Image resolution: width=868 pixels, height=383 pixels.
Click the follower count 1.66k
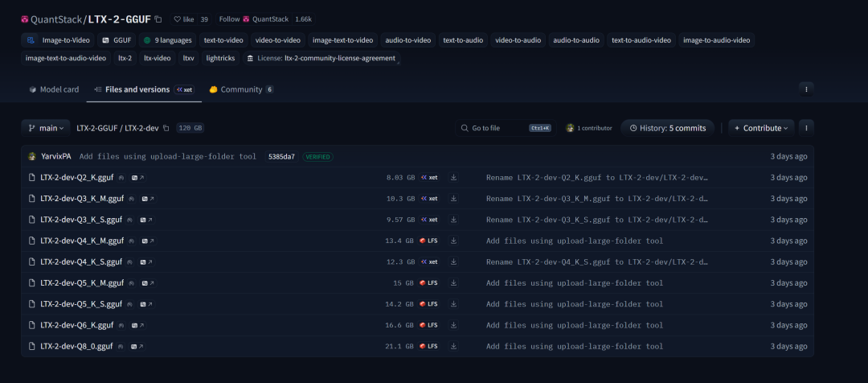click(303, 19)
